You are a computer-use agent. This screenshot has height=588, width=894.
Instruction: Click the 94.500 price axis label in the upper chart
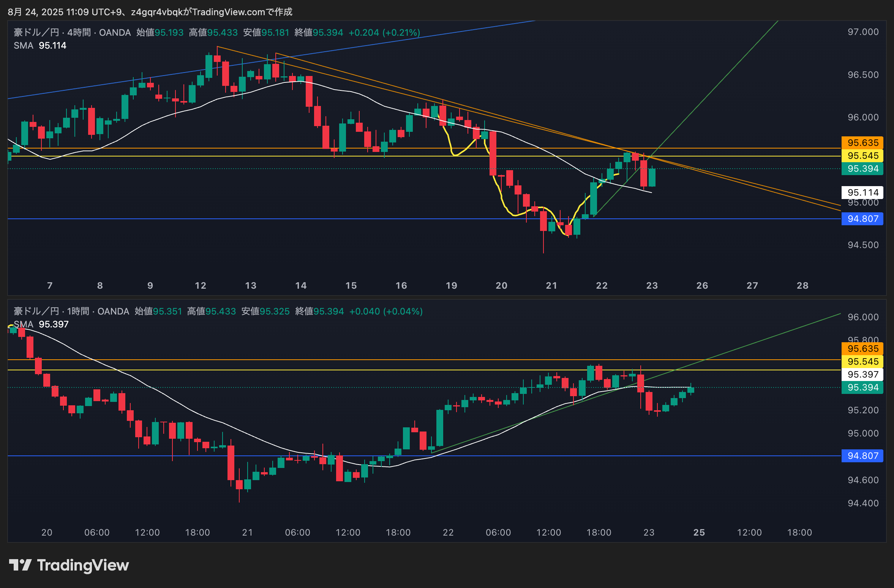tap(863, 245)
